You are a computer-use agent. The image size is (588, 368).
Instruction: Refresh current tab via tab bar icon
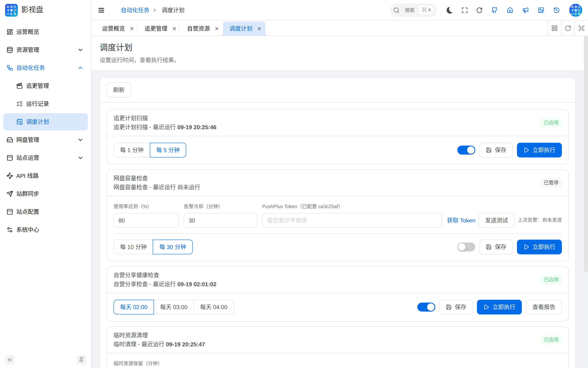point(568,28)
